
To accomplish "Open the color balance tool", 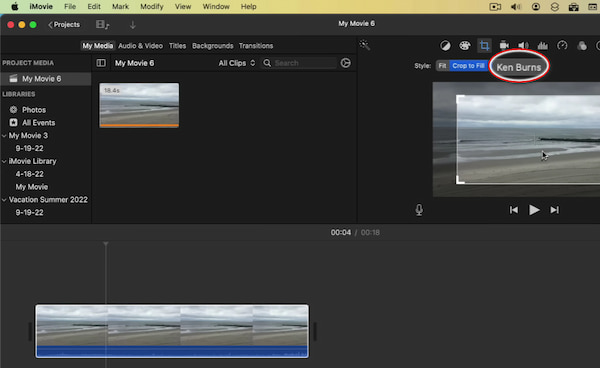I will click(x=445, y=46).
